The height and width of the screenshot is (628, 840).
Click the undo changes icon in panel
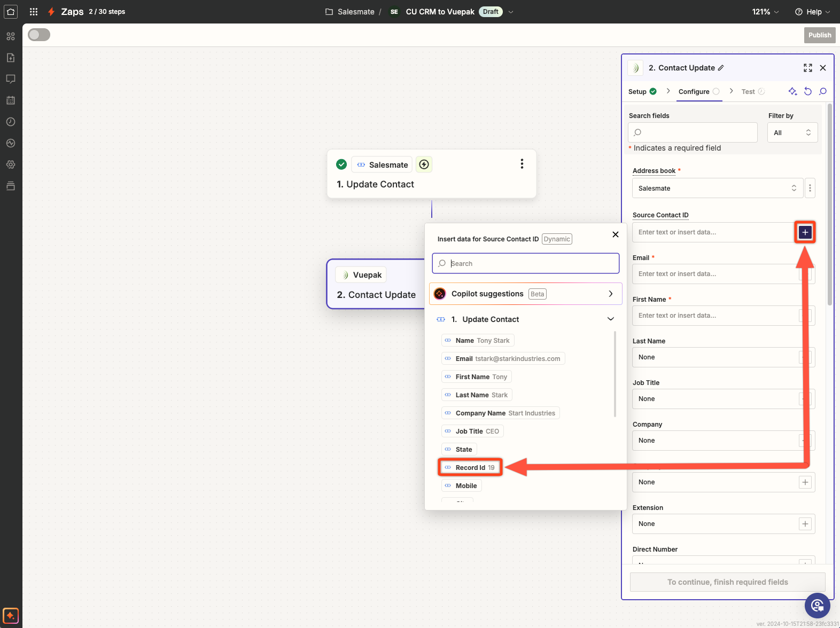[807, 91]
